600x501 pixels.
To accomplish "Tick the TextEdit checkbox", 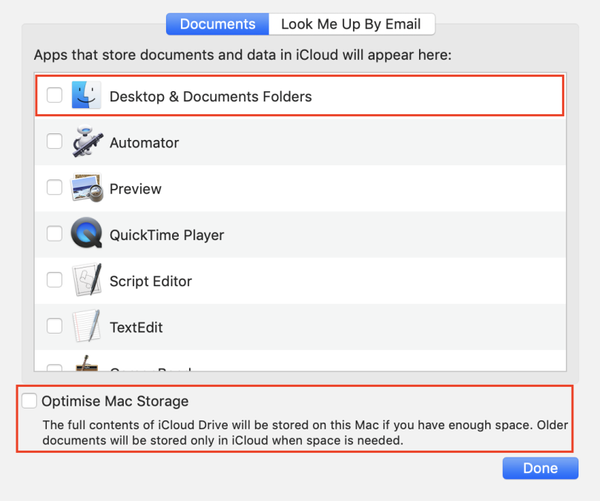I will (54, 327).
